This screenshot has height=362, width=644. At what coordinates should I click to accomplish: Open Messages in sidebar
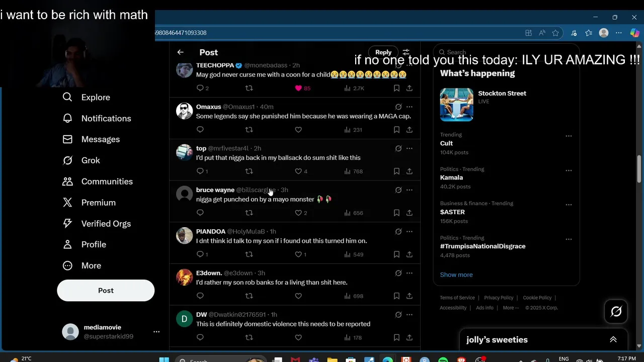[x=91, y=139]
